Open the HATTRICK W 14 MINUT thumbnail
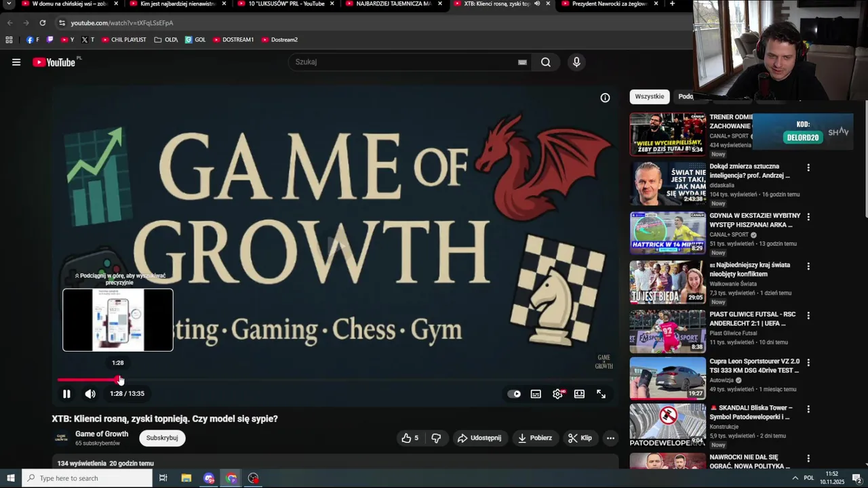The image size is (868, 488). click(x=667, y=233)
